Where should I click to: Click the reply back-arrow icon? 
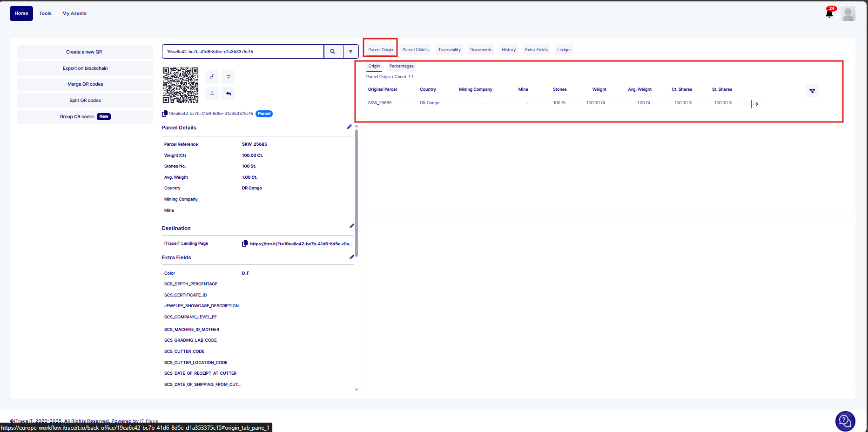229,94
